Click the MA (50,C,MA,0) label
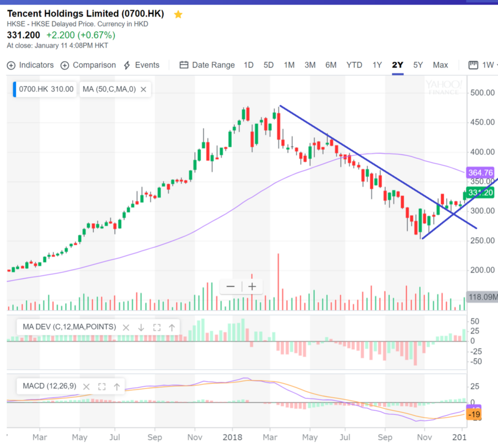Image resolution: width=498 pixels, height=448 pixels. [109, 89]
